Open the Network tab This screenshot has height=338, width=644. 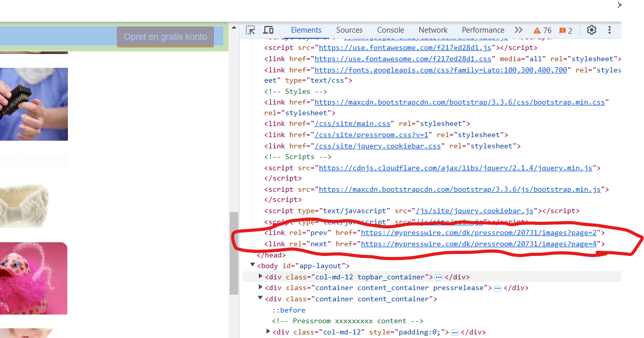433,30
